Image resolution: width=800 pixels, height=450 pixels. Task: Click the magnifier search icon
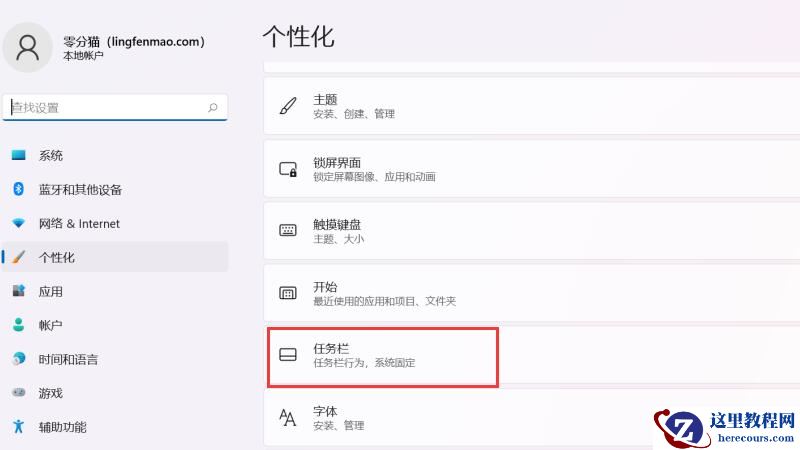click(x=213, y=107)
